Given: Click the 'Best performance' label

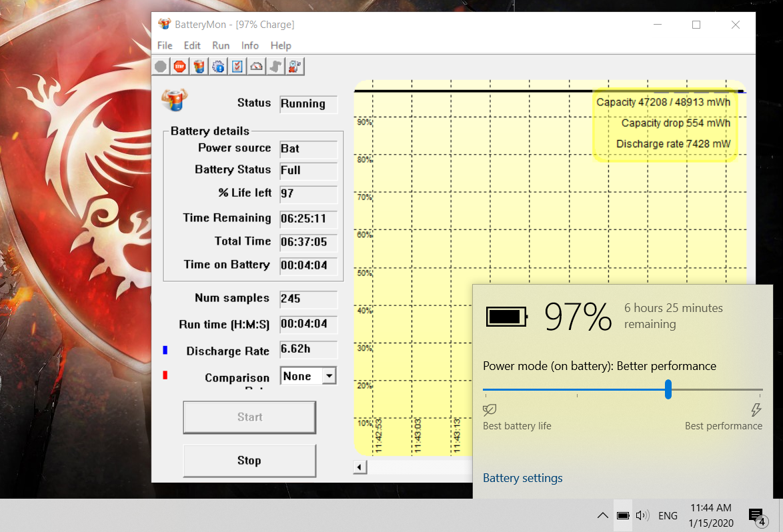Looking at the screenshot, I should (x=724, y=426).
